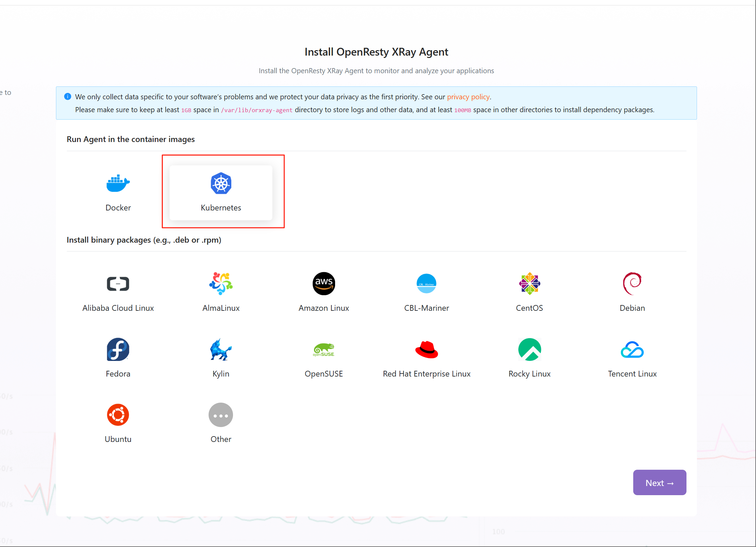Click the /var/lib/orxray-agent path text

coord(257,110)
